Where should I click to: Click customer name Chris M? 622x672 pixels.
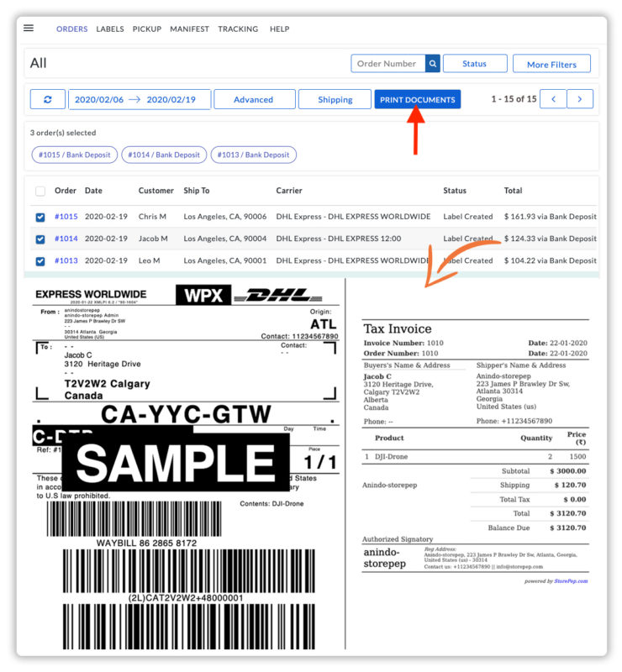tap(152, 217)
